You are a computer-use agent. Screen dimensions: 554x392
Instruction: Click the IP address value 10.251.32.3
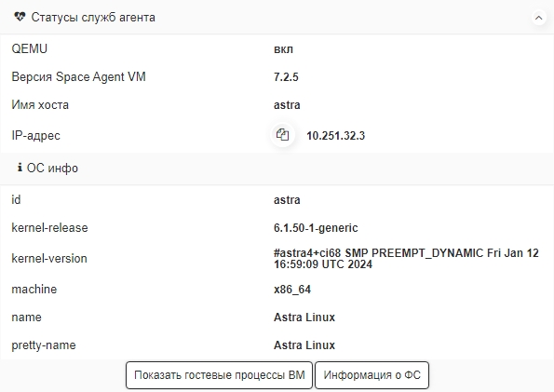(x=335, y=136)
